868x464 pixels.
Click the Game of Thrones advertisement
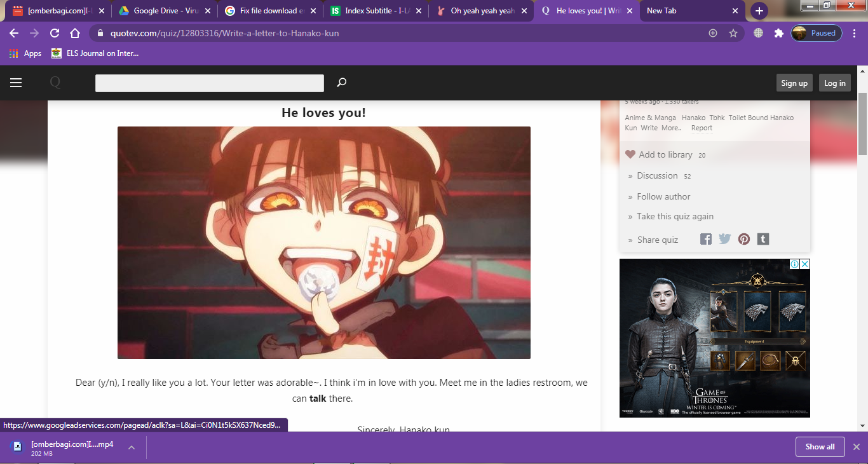[x=714, y=338]
